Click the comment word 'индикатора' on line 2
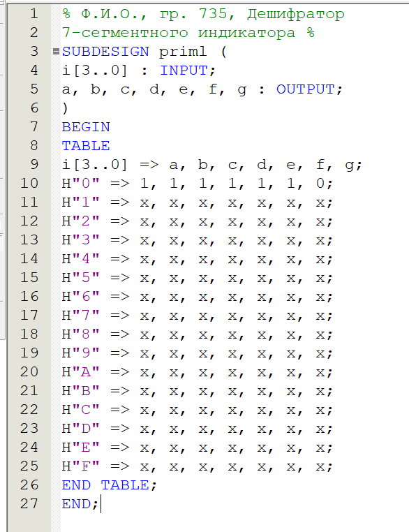Viewport: 409px width, 532px height. 246,33
